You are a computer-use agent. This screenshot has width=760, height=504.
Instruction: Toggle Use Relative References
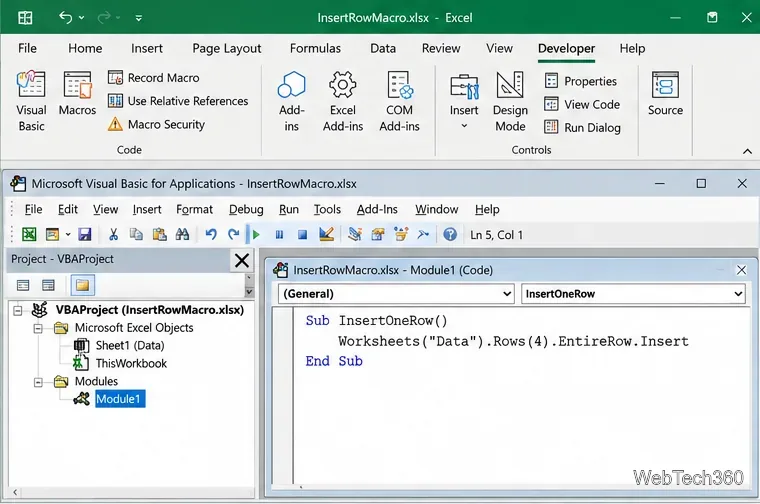[x=178, y=101]
